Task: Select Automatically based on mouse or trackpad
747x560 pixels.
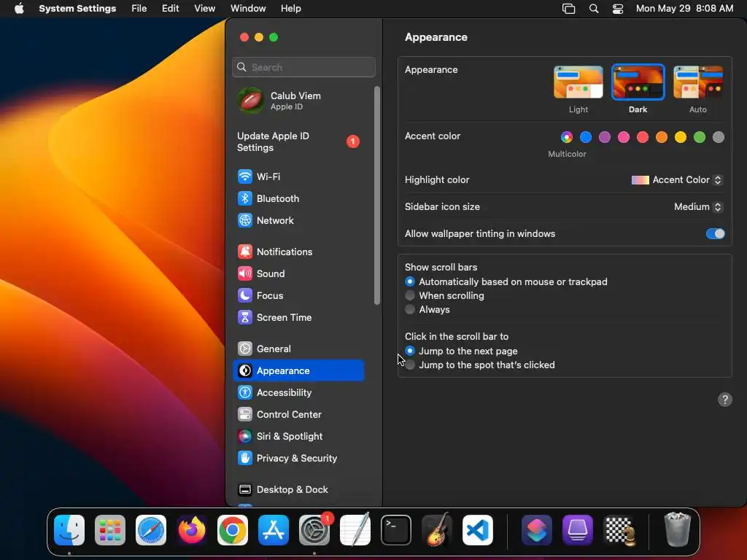Action: pos(410,282)
